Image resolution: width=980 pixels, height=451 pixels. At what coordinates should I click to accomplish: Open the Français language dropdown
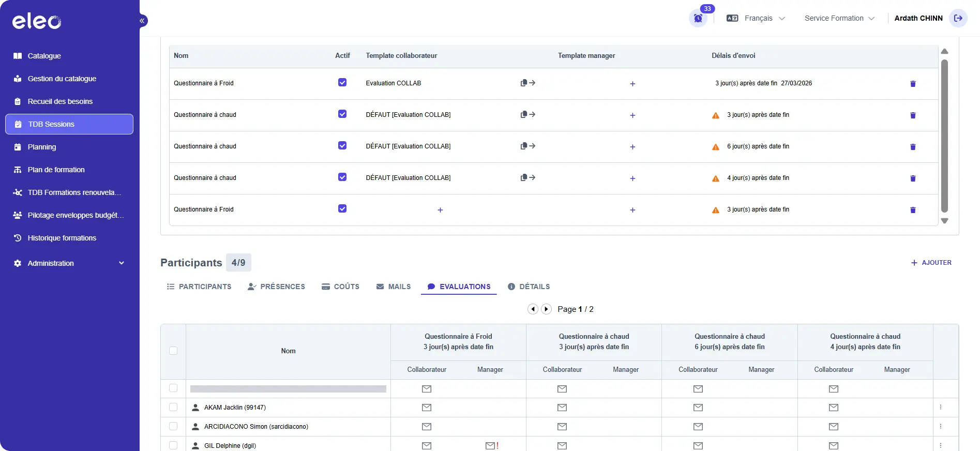click(756, 18)
